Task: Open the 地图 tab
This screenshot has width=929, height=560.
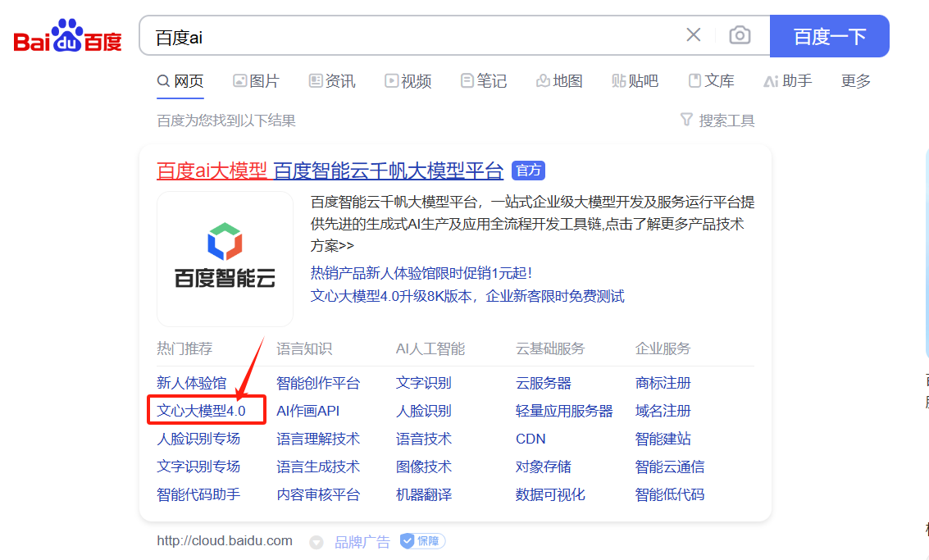Action: coord(560,81)
